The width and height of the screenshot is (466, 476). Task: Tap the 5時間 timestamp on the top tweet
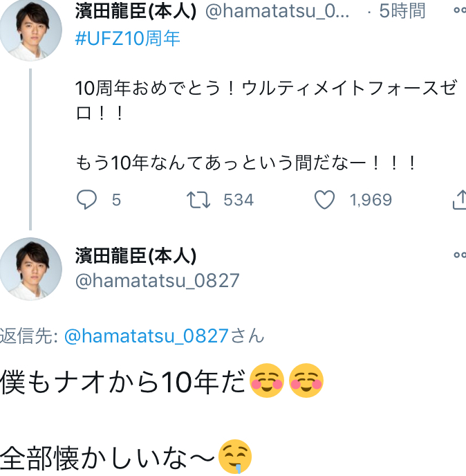coord(402,11)
